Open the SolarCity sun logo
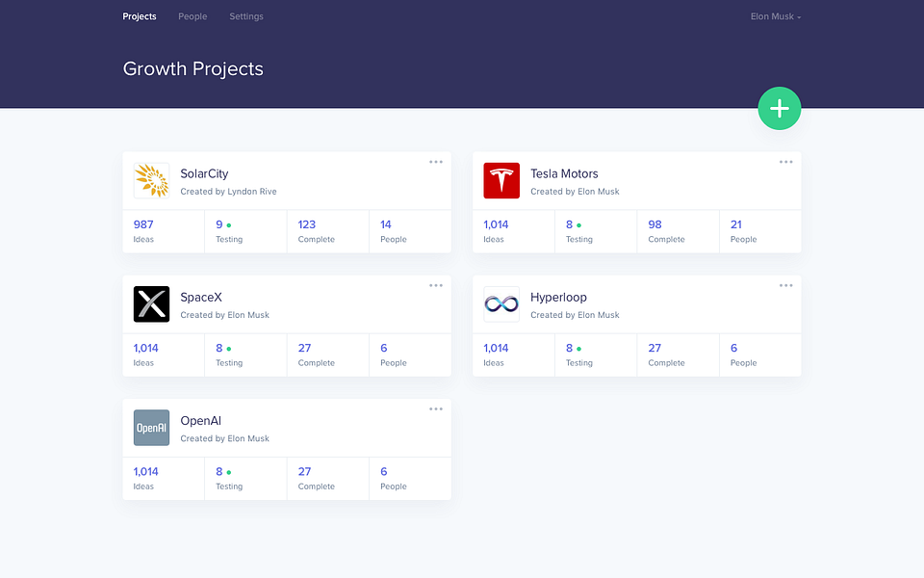This screenshot has height=578, width=924. pos(151,180)
